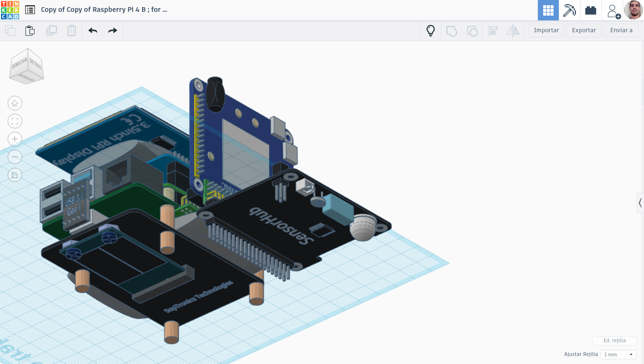
Task: Group the selected shapes
Action: pyautogui.click(x=451, y=31)
